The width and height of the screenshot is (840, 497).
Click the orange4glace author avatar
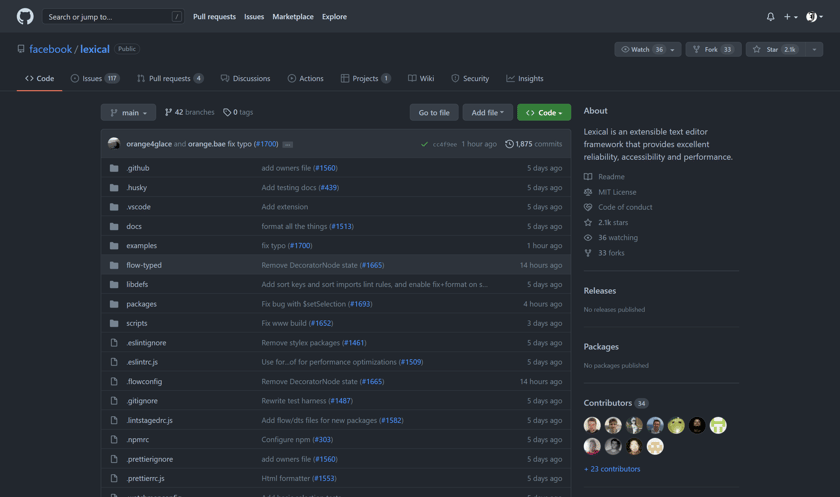[x=114, y=144]
